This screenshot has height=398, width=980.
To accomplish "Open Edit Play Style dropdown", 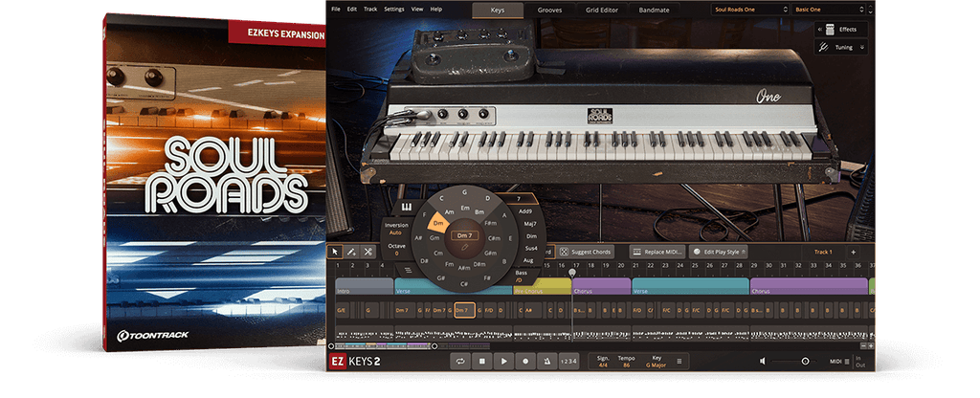I will coord(718,252).
